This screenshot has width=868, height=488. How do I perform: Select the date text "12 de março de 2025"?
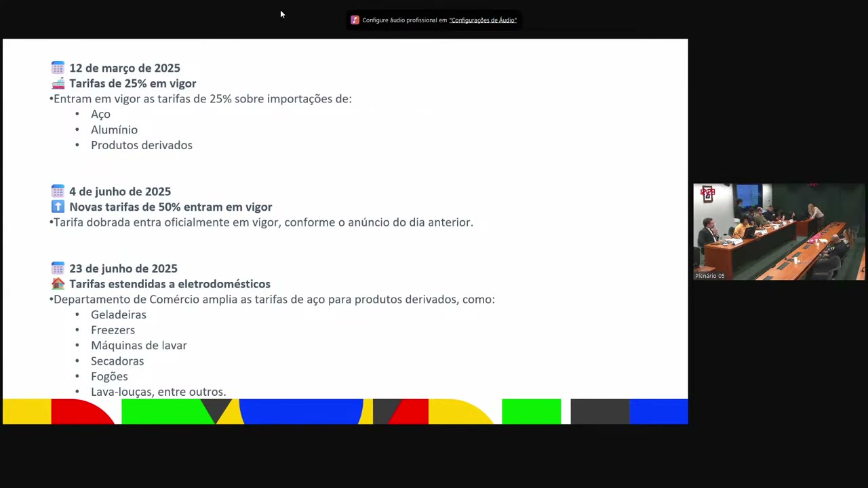tap(125, 68)
